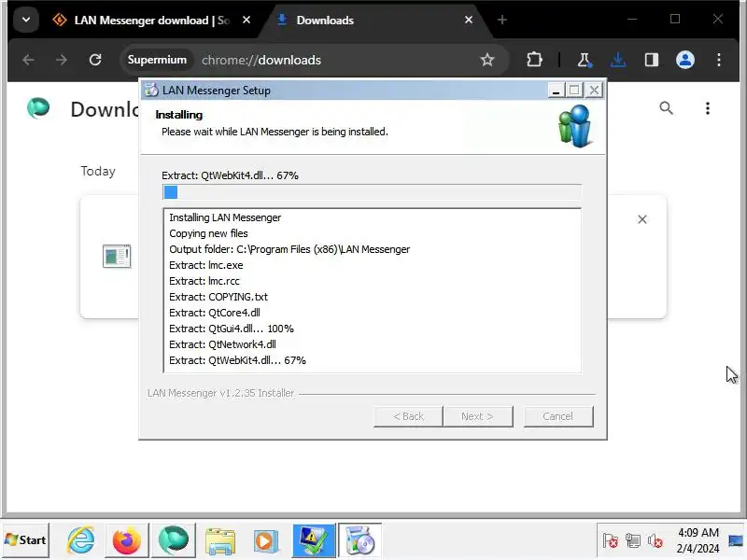
Task: Click the downloaded file icon
Action: 117,256
